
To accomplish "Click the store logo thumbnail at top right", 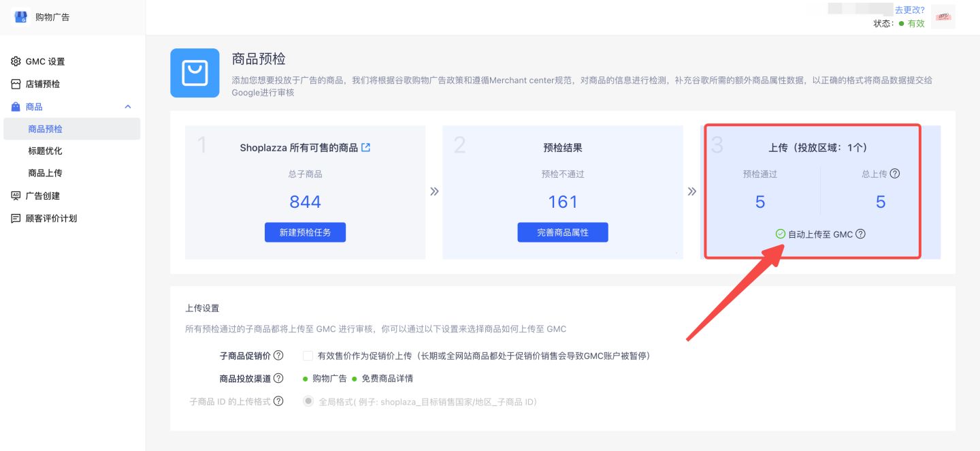I will 943,16.
